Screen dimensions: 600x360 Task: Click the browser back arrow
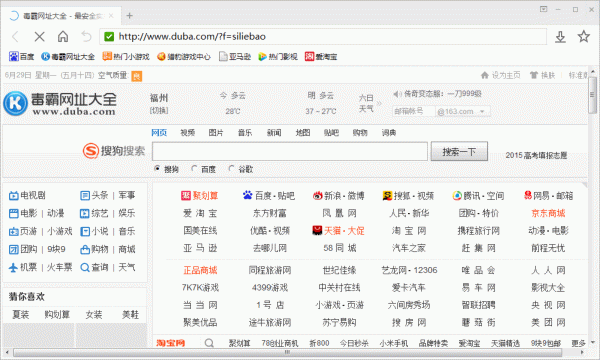coord(16,37)
